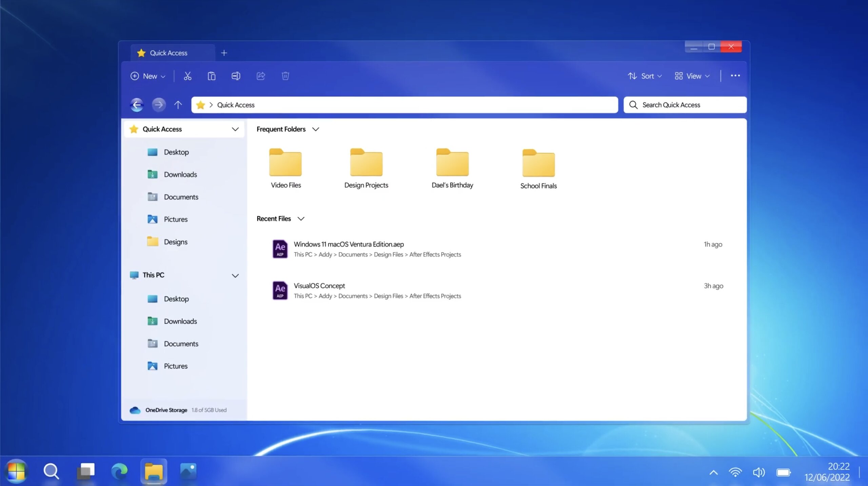Show hidden tray icons with up chevron
Viewport: 868px width, 486px height.
713,472
